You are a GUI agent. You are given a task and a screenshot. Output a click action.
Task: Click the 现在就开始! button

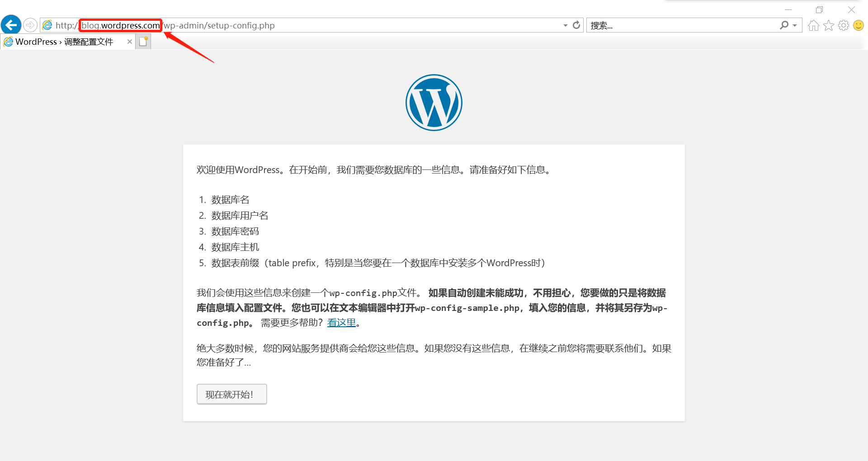pyautogui.click(x=232, y=394)
